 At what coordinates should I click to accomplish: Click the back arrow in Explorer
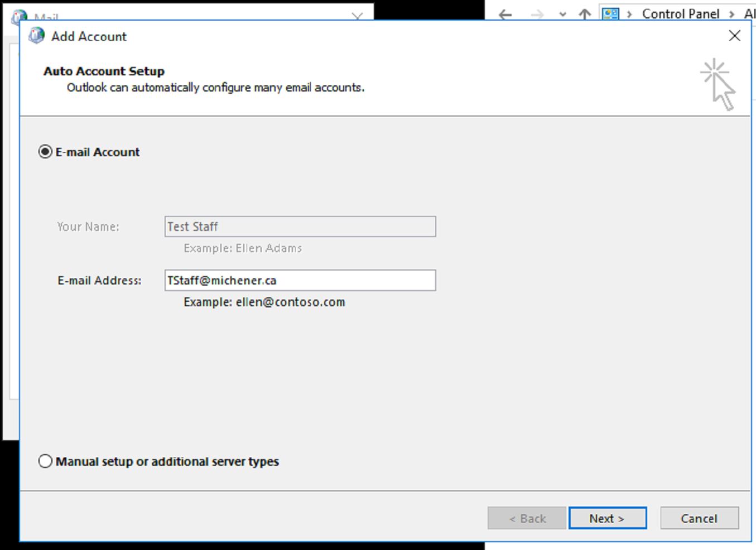point(505,15)
